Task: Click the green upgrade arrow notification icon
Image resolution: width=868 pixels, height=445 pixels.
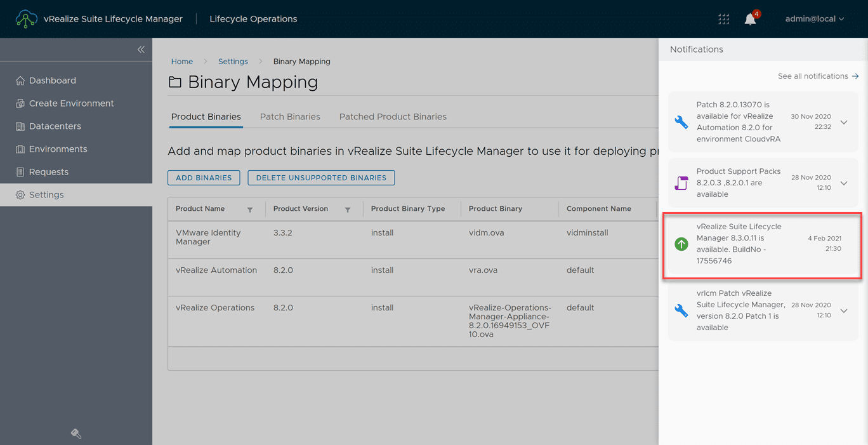Action: point(681,244)
